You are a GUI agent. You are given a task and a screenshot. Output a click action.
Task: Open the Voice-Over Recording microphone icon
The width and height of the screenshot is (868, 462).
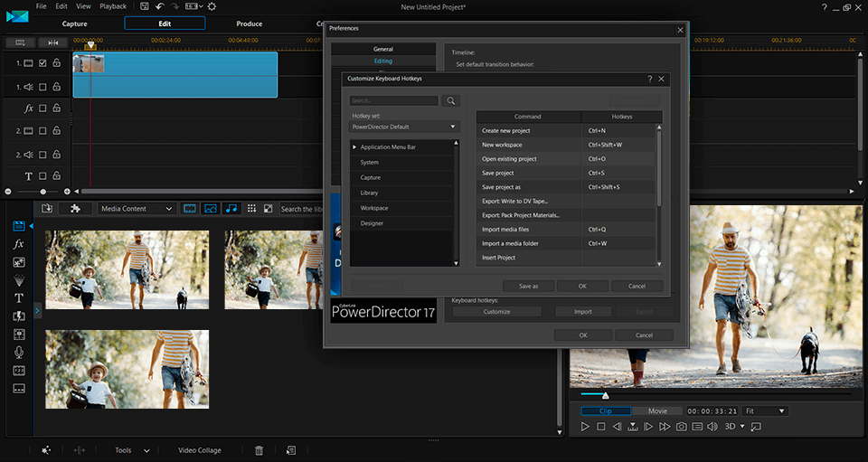(19, 353)
